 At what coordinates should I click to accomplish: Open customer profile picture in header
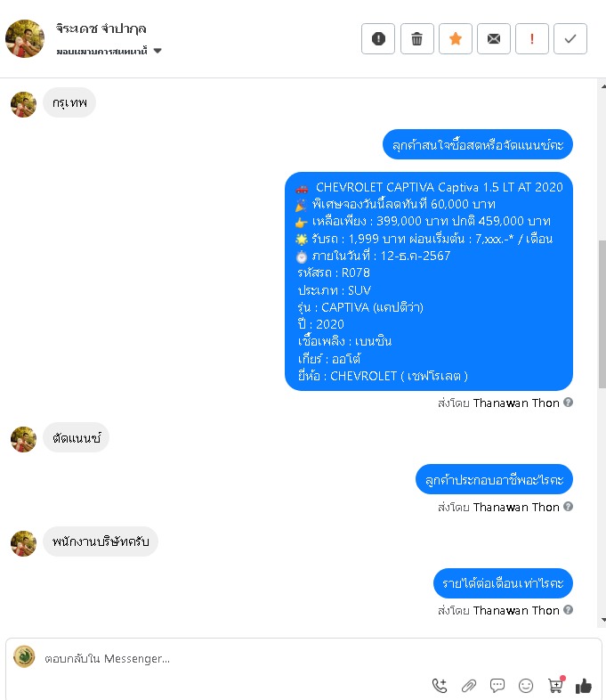[x=25, y=39]
